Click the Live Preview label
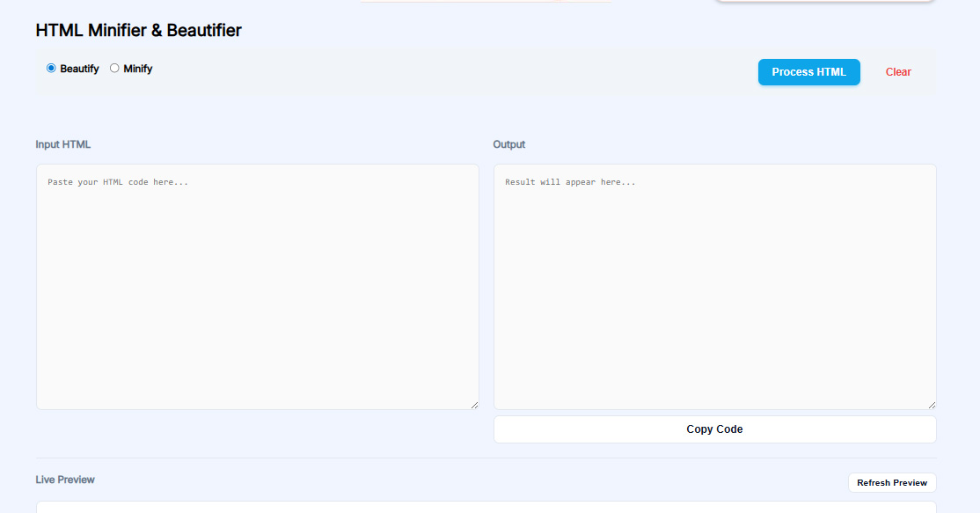980x513 pixels. 65,480
